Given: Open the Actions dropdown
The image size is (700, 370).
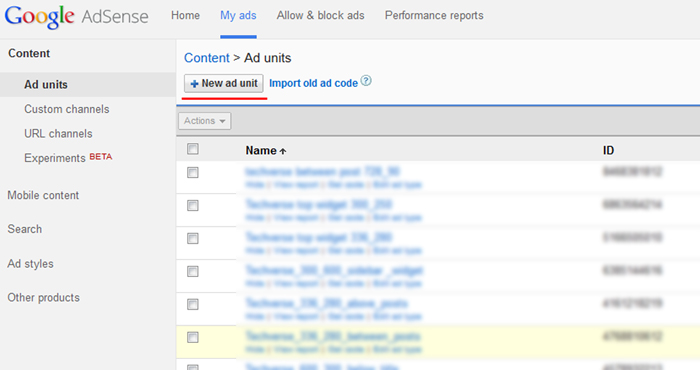Looking at the screenshot, I should pyautogui.click(x=205, y=121).
